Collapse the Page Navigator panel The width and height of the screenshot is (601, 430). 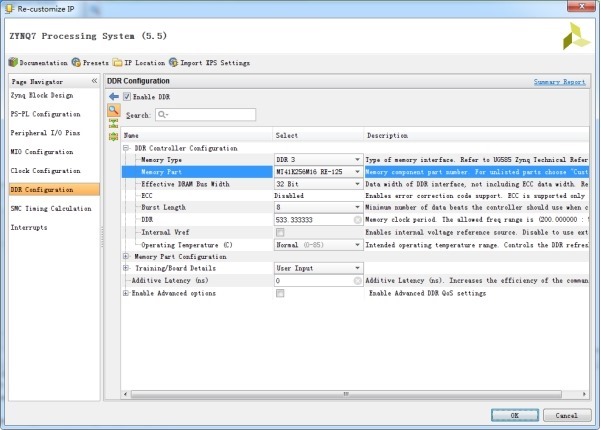tap(94, 81)
